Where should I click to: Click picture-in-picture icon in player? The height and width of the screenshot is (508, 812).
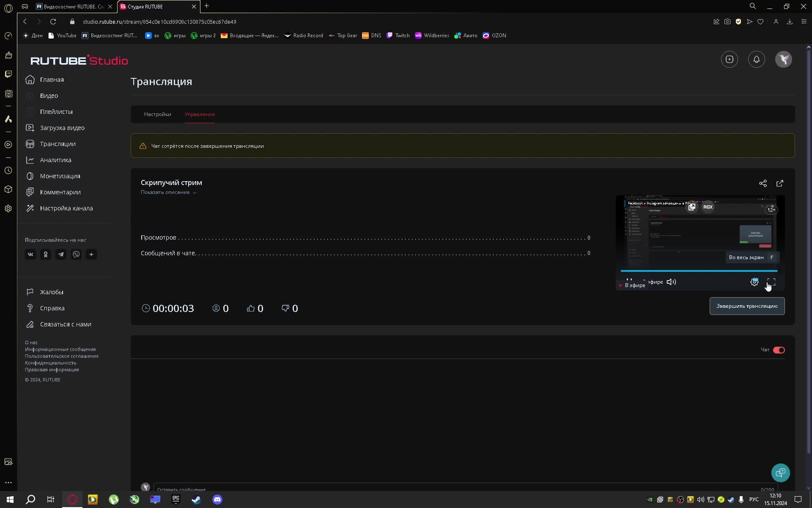(691, 207)
